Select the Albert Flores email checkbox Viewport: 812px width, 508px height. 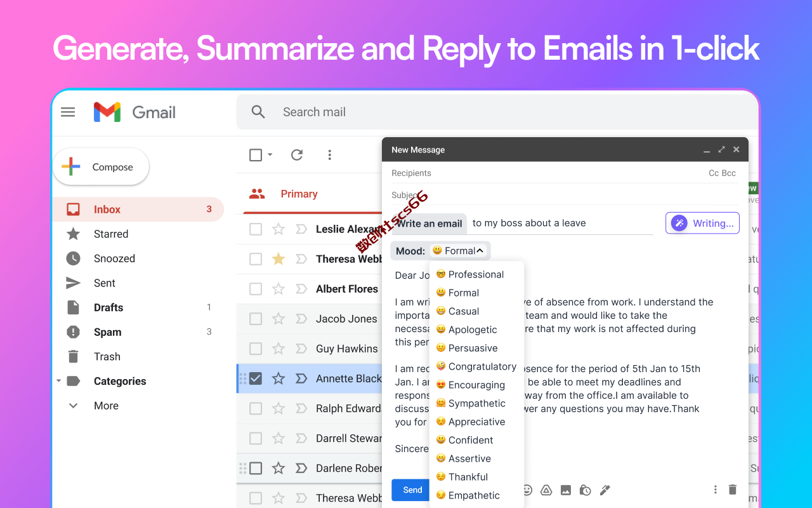(x=256, y=289)
